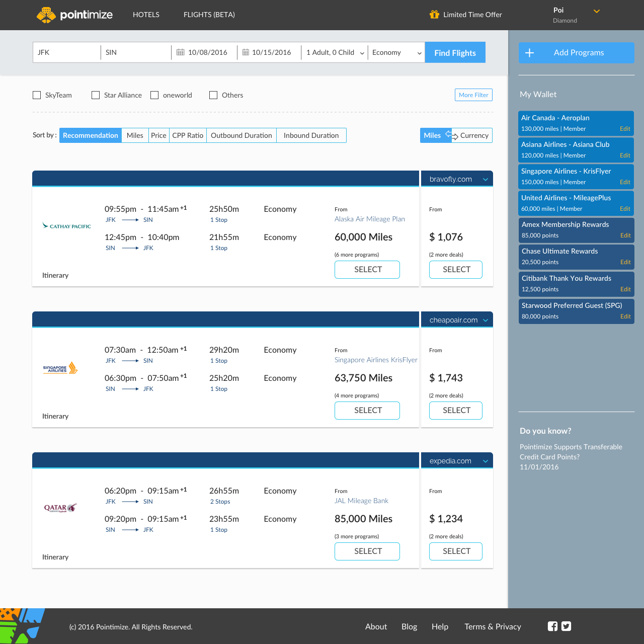View Itinerary for the Singapore Airlines flight

(55, 416)
